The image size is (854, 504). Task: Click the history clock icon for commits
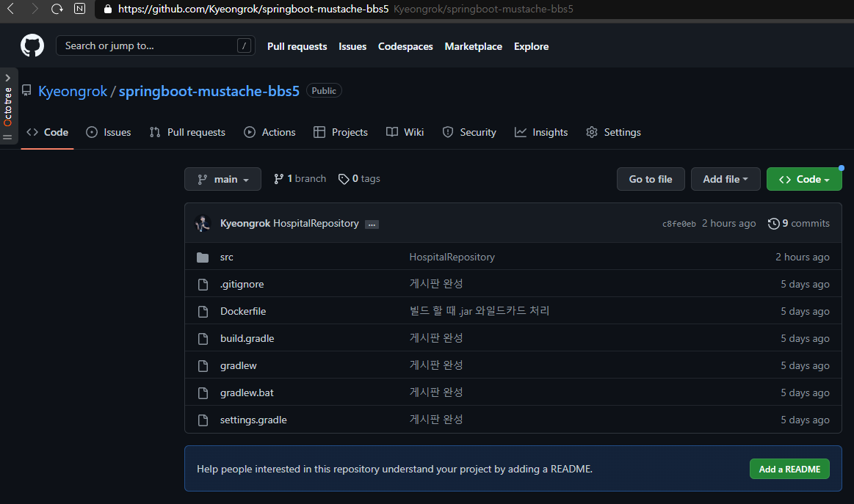[773, 224]
